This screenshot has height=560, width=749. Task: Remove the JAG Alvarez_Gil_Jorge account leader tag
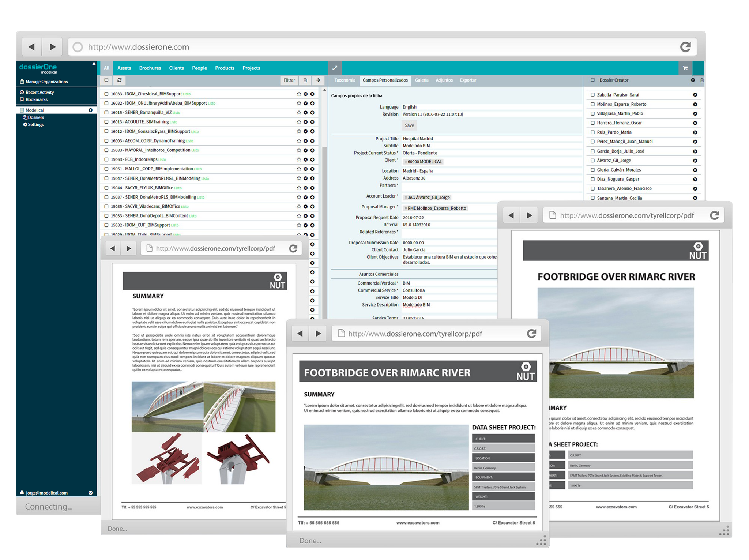click(x=406, y=198)
